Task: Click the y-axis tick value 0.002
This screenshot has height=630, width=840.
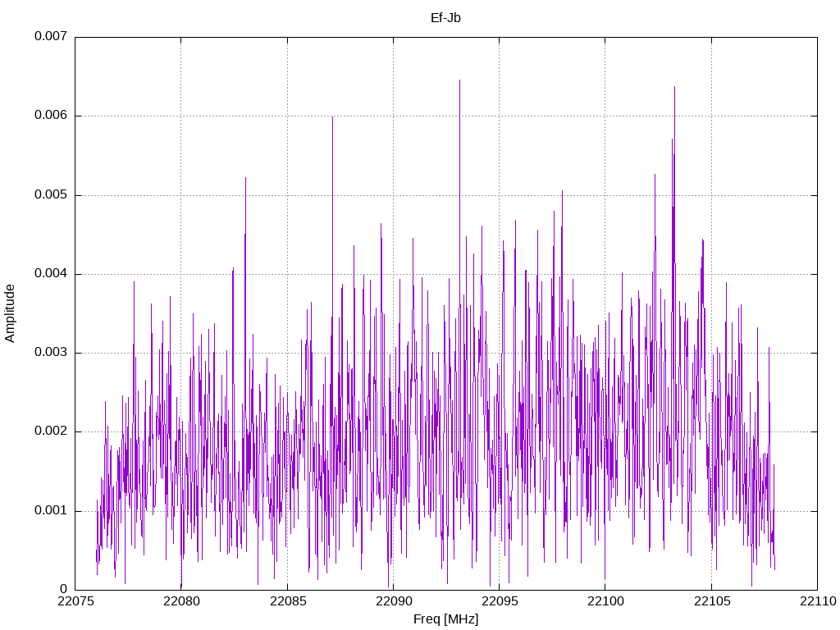Action: tap(51, 431)
